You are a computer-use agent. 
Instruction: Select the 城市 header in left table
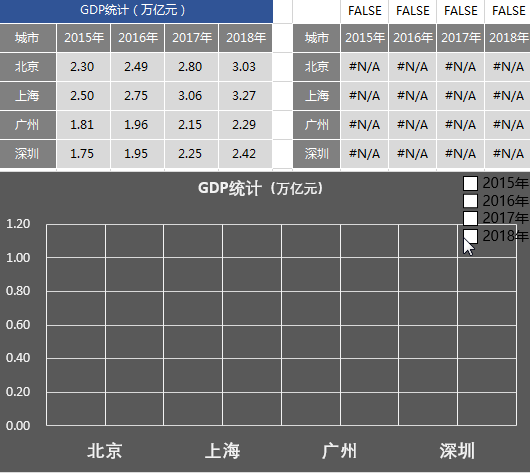(x=28, y=38)
